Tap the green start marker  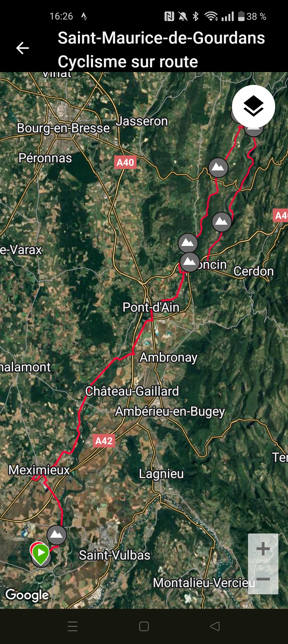pos(41,553)
